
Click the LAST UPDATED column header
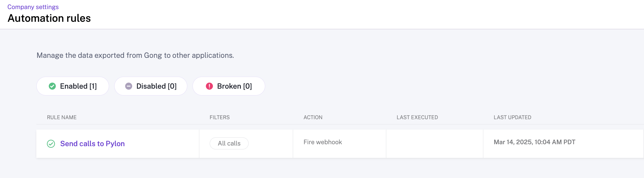tap(512, 117)
